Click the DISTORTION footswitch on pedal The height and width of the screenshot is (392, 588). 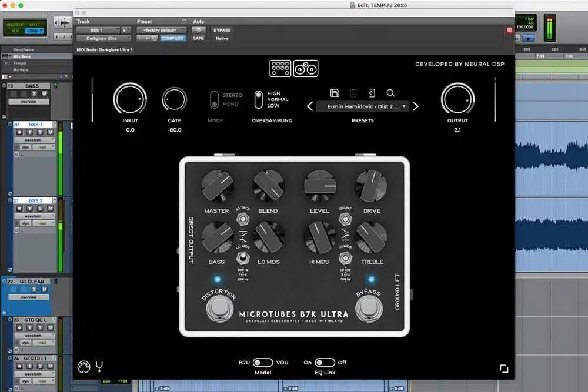[x=219, y=309]
